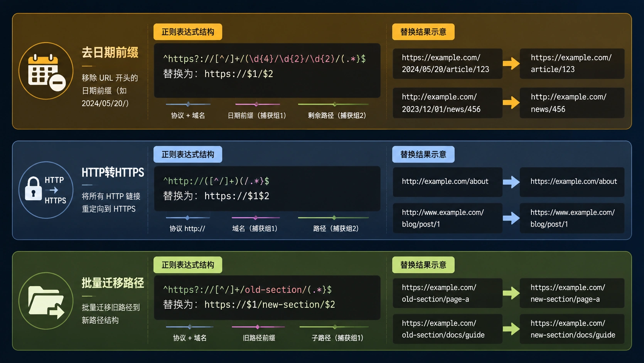Click the example box http://example.com/2023/12/01/news/456
The width and height of the screenshot is (644, 363).
point(447,103)
